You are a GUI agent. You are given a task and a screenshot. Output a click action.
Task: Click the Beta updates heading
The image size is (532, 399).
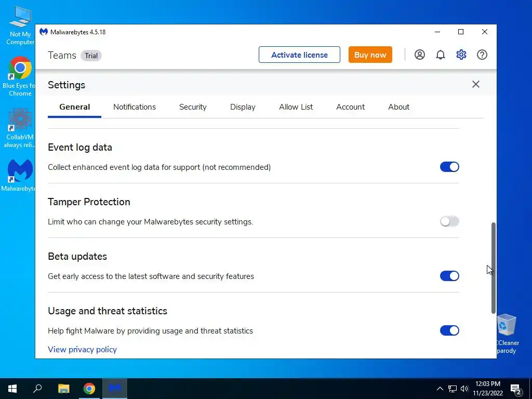[x=77, y=256]
